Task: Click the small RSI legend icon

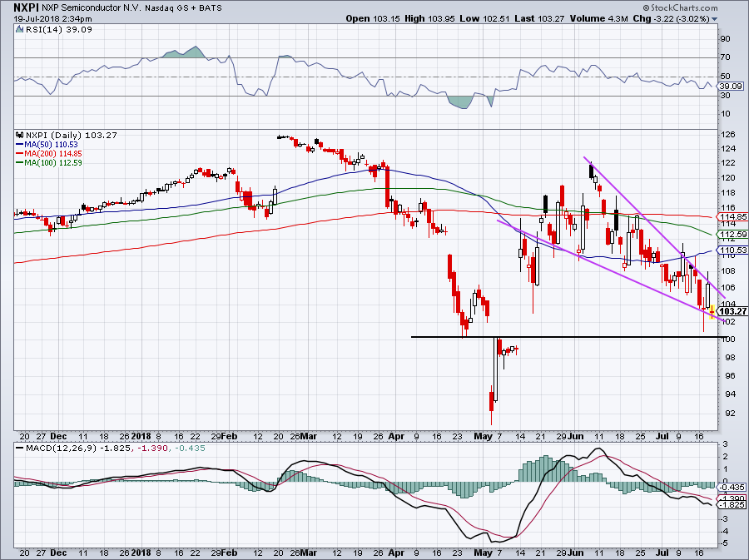Action: [x=20, y=30]
